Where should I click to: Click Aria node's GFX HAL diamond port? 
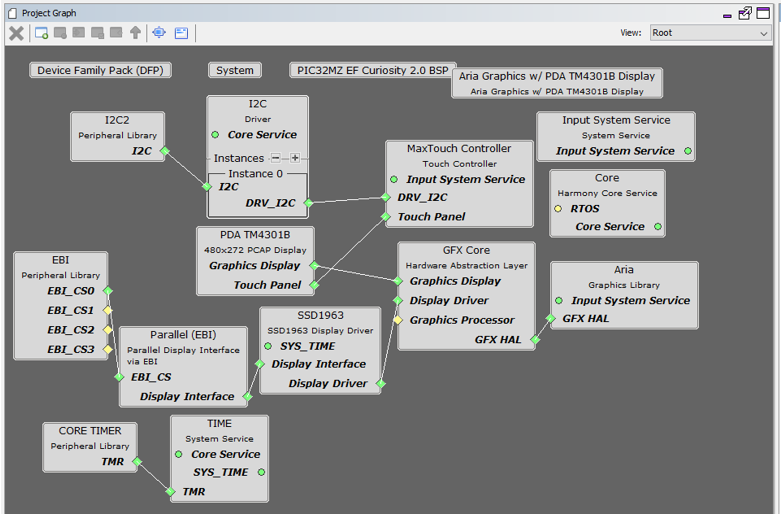(551, 318)
